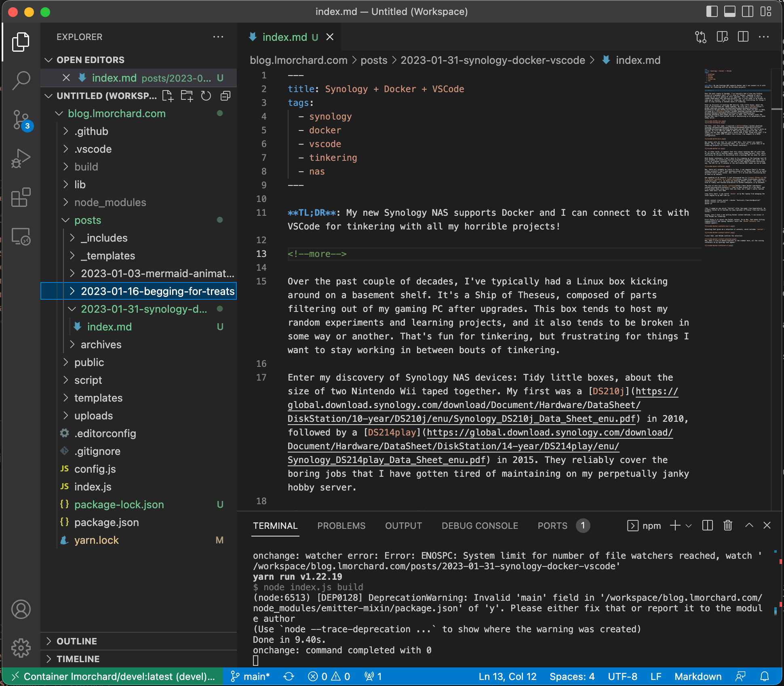Image resolution: width=784 pixels, height=686 pixels.
Task: Split the terminal panel
Action: click(x=708, y=525)
